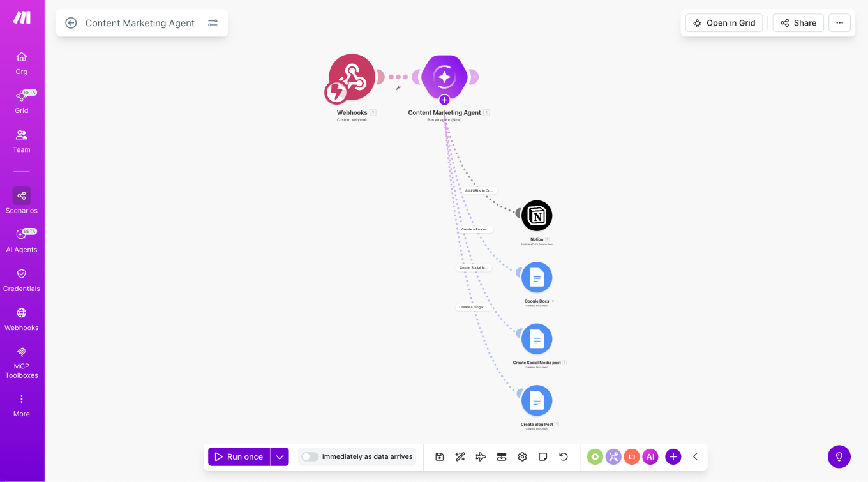The image size is (868, 482).
Task: Select the Content Marketing Agent module
Action: pyautogui.click(x=445, y=77)
